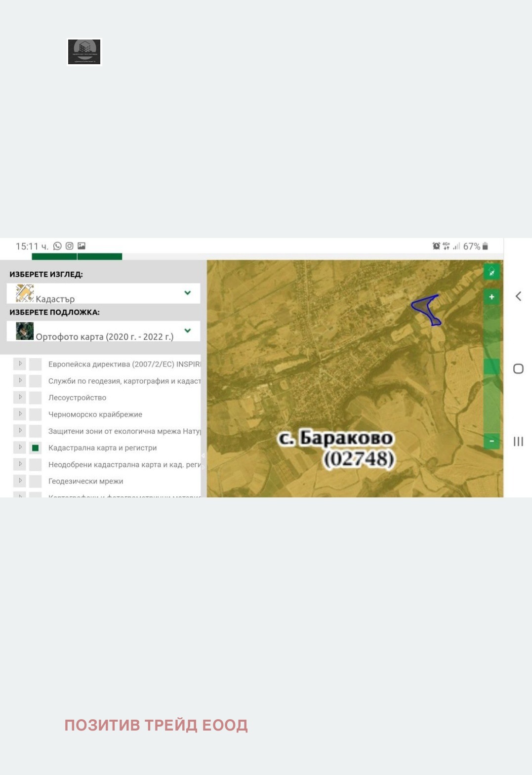Click the ИЗБЕРЕТЕ ПОДЛОЖКА heading
The height and width of the screenshot is (775, 532).
point(54,312)
